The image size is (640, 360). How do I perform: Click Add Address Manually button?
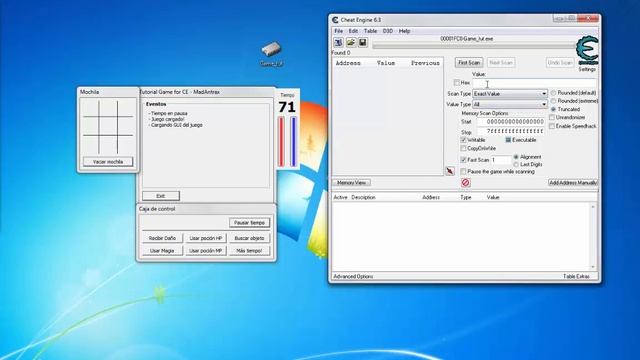(x=573, y=182)
